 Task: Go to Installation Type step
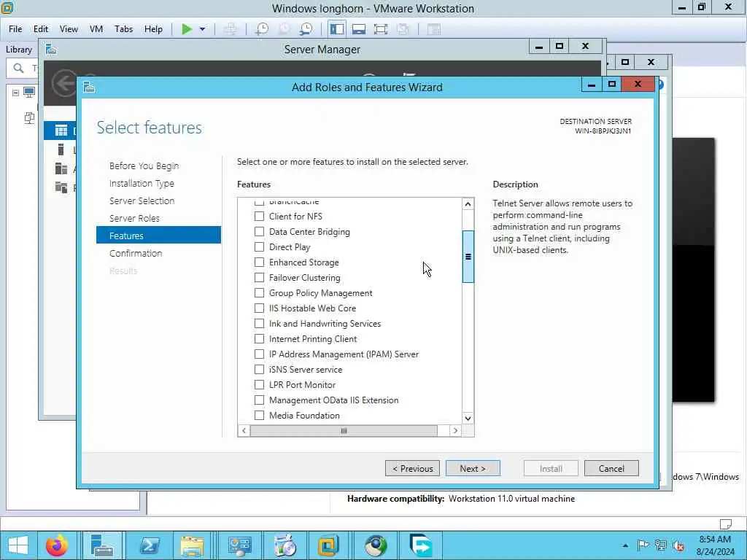[142, 183]
